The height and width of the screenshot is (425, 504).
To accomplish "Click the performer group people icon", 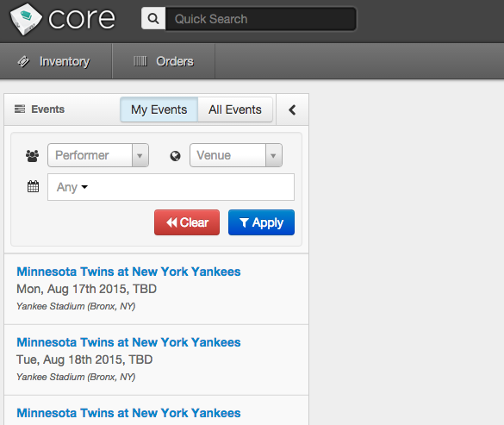I will 32,156.
